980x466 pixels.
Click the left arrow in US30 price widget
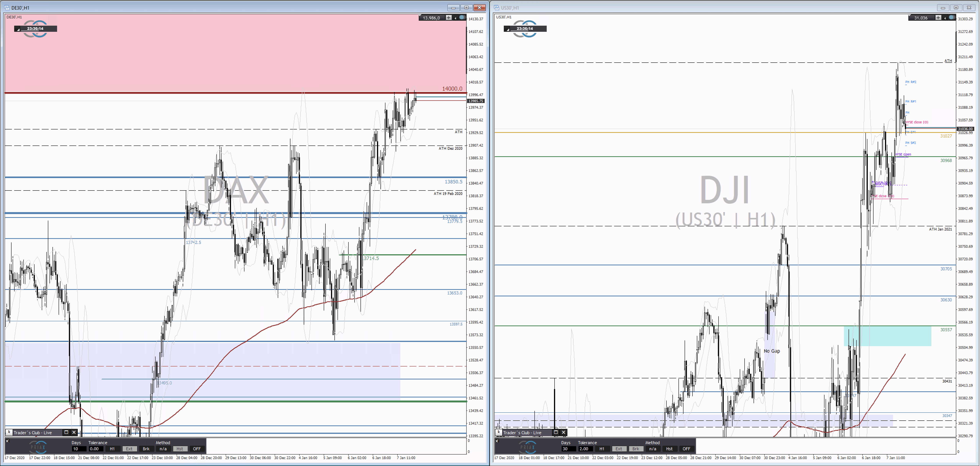coord(945,18)
